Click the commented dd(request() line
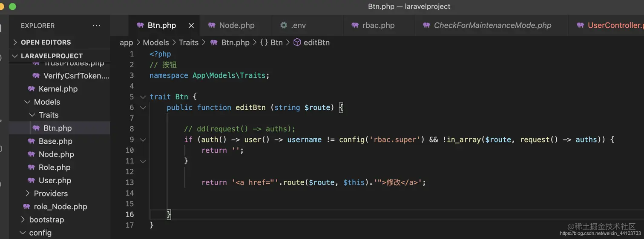Screen dimensions: 644x239 (x=239, y=129)
